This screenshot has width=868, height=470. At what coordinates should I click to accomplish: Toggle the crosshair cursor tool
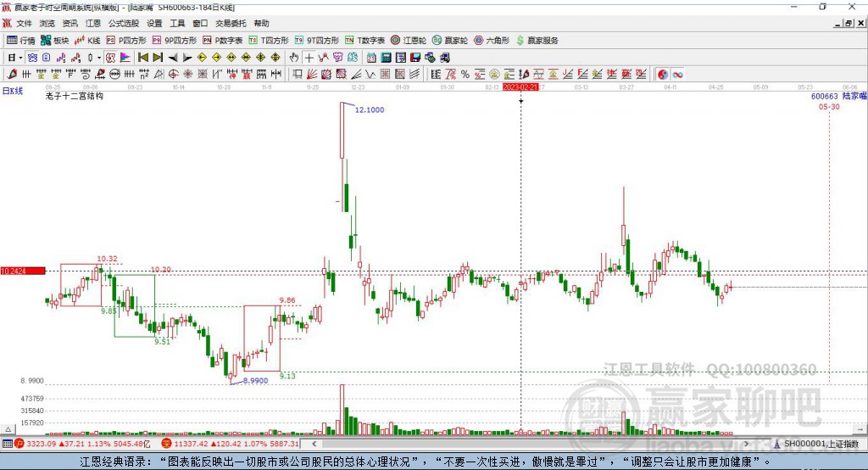(x=309, y=58)
